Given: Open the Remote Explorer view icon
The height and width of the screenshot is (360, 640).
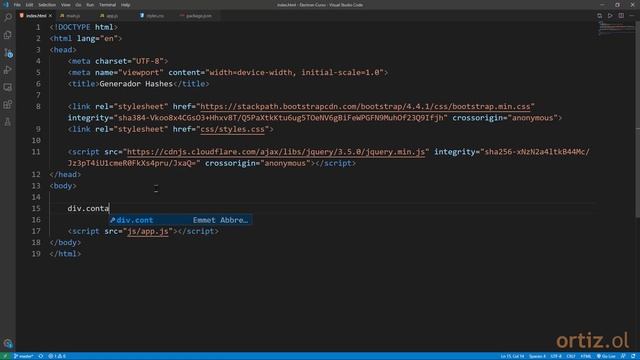Looking at the screenshot, I should click(x=8, y=87).
